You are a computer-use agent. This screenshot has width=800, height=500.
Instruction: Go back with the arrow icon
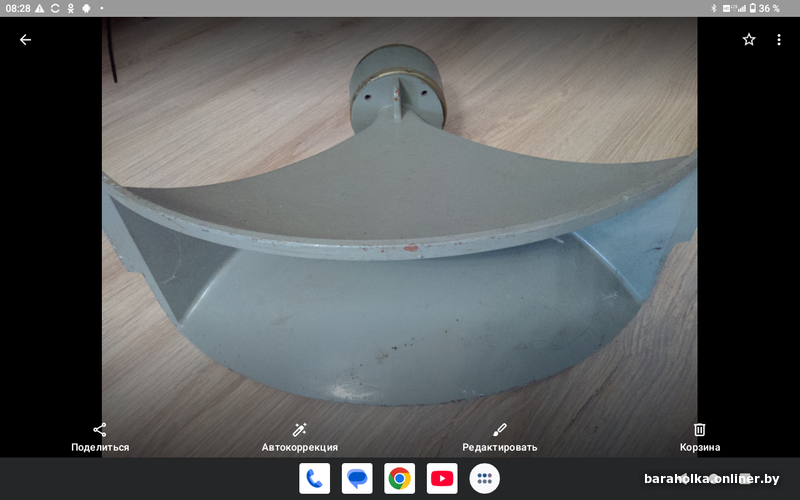(x=25, y=40)
